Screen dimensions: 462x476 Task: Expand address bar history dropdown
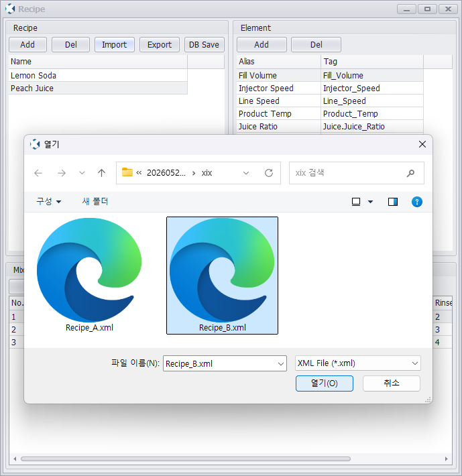tap(246, 173)
